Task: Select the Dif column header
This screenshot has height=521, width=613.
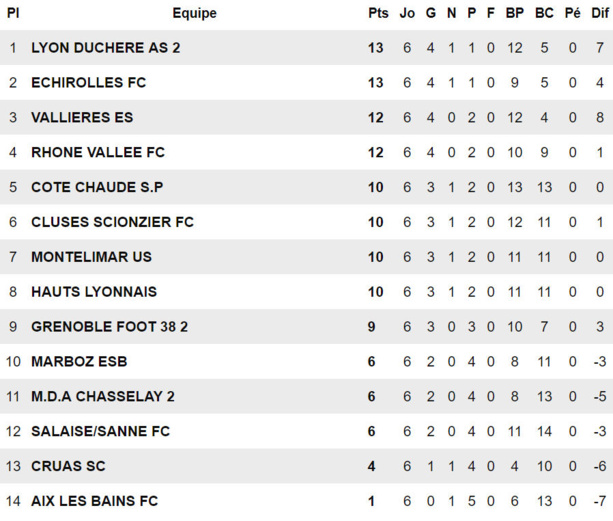Action: [597, 13]
